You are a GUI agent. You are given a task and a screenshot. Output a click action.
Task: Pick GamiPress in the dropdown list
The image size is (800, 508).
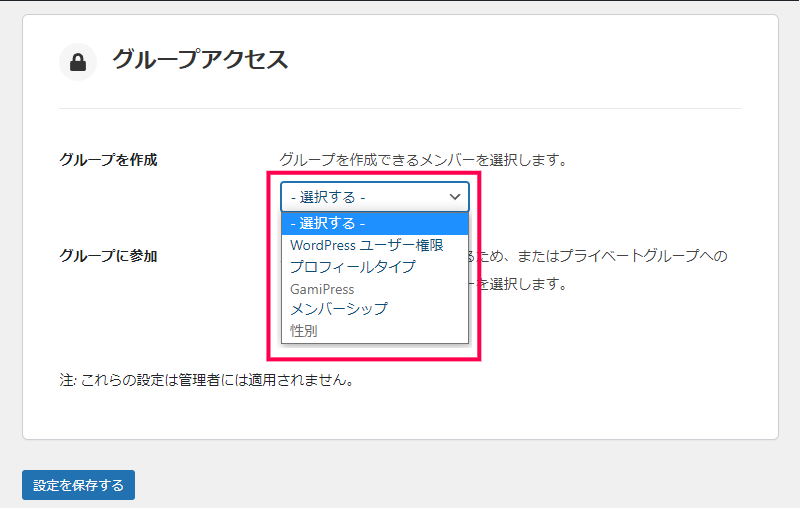(x=374, y=289)
